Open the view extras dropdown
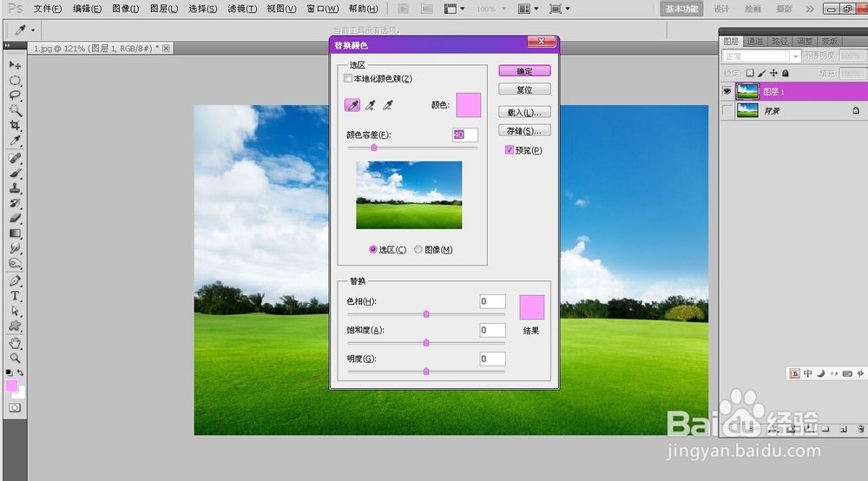 (455, 9)
